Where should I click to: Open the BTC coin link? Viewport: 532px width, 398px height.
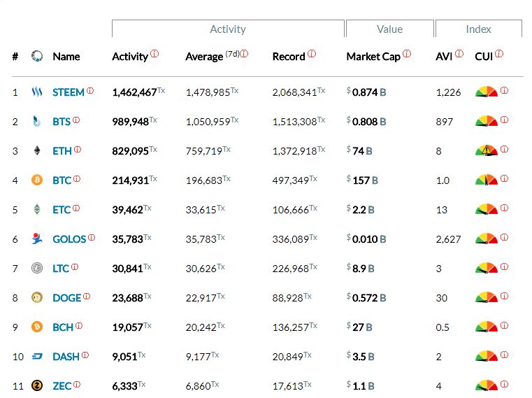tap(62, 180)
